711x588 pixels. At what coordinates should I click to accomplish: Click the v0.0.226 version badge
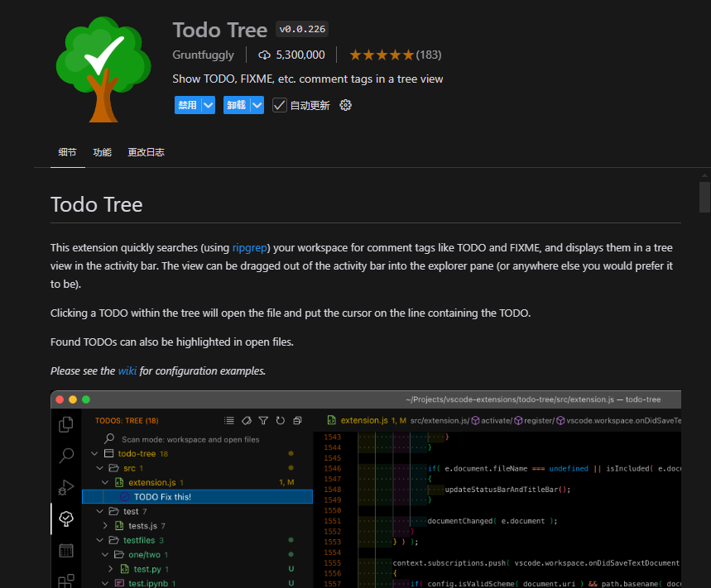pos(302,30)
